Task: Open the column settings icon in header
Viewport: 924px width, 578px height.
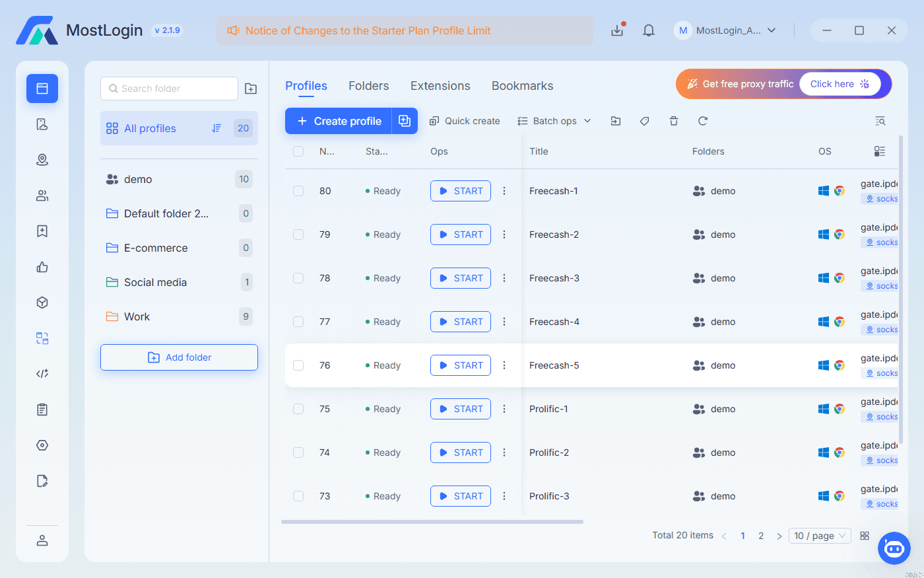Action: 880,151
